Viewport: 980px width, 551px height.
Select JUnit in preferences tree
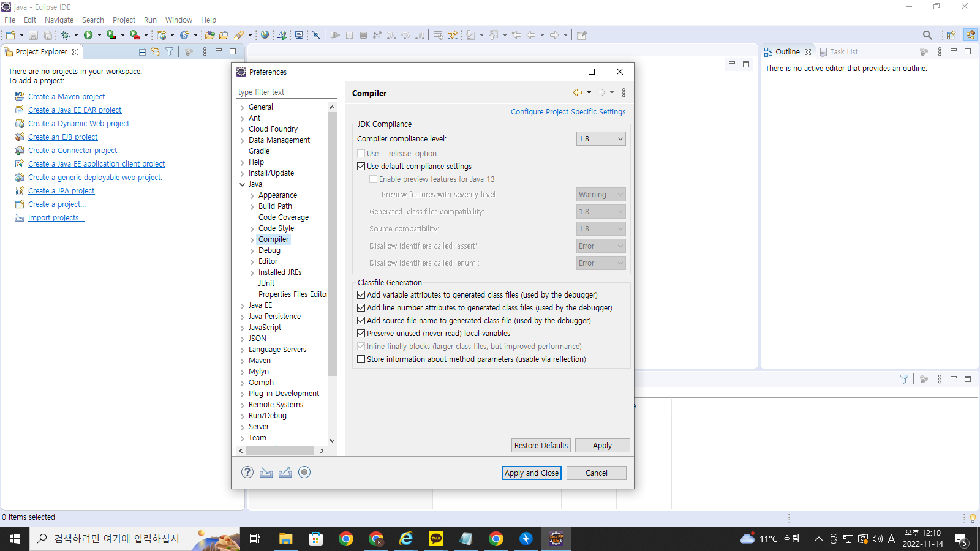click(266, 283)
